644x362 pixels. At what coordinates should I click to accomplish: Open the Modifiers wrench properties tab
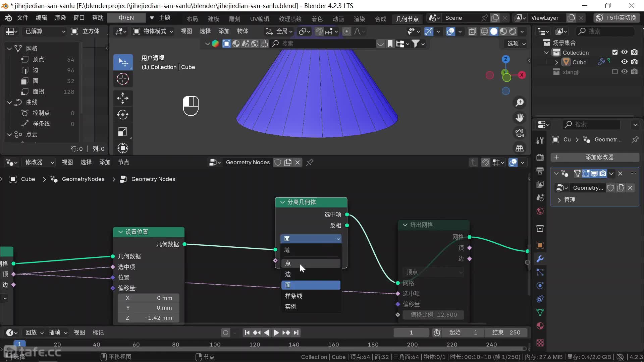coord(540,259)
